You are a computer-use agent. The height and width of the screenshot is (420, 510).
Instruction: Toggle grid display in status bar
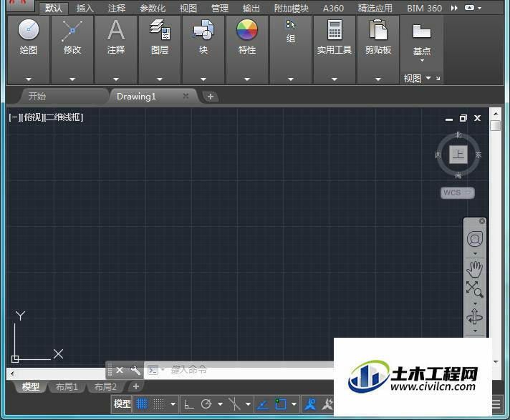coord(142,404)
